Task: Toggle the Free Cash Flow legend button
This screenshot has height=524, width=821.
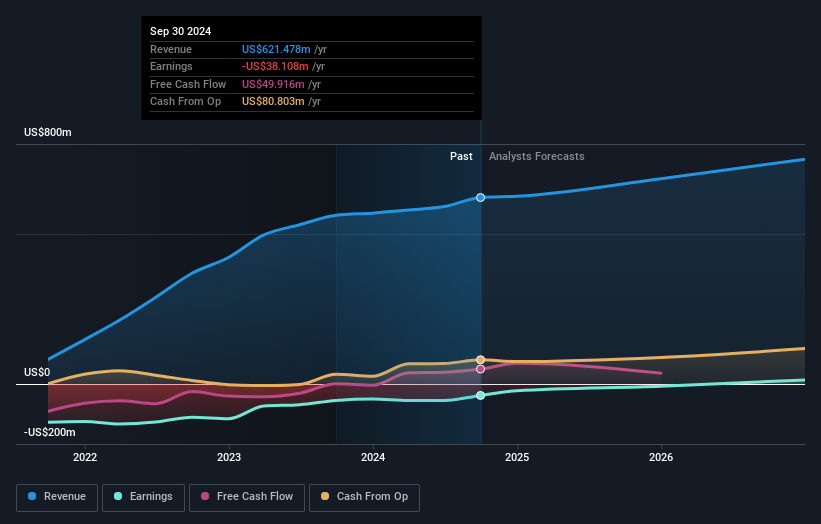Action: click(x=247, y=497)
